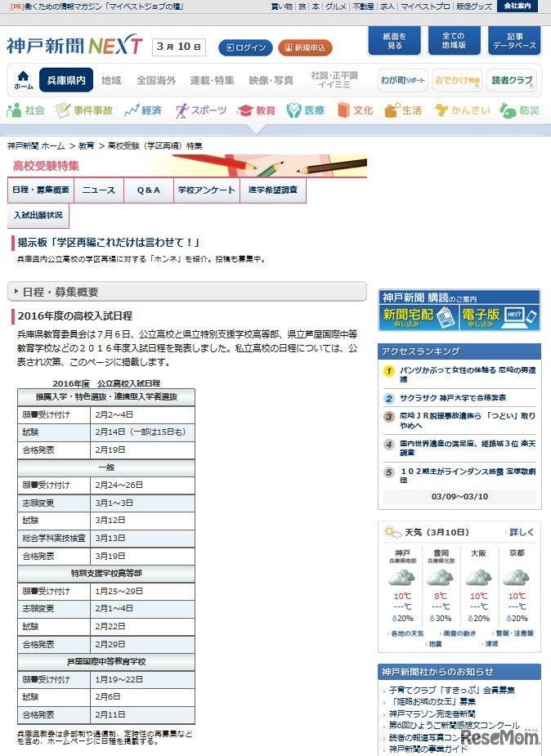
Task: Select 地域 navigation tab
Action: [111, 80]
